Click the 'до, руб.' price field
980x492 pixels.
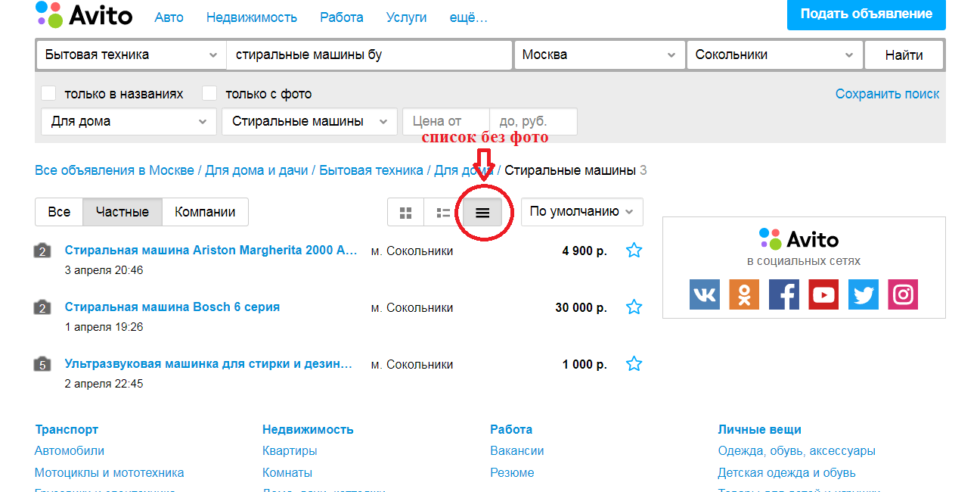(534, 122)
